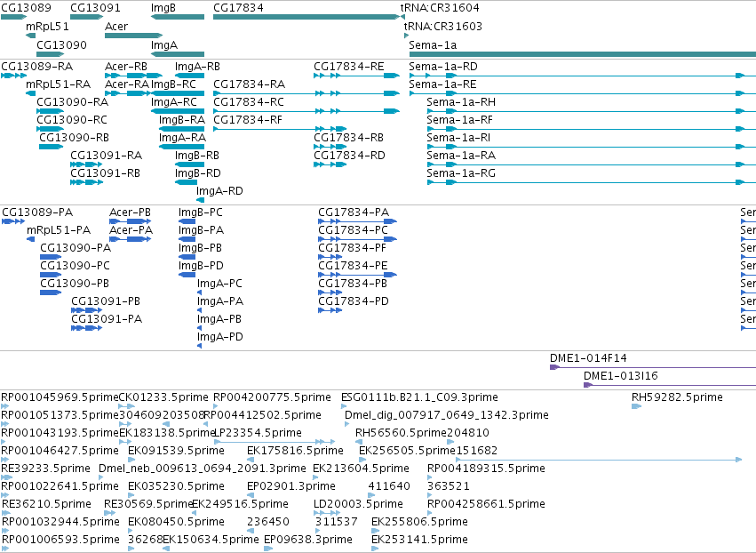The height and width of the screenshot is (553, 756).
Task: Click the LD20003.5prime EST label
Action: point(358,504)
